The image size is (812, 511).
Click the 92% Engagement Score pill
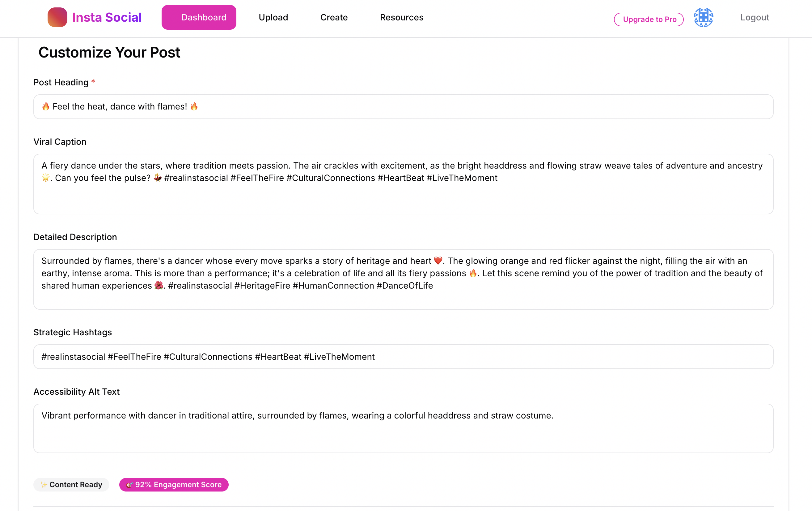[174, 484]
